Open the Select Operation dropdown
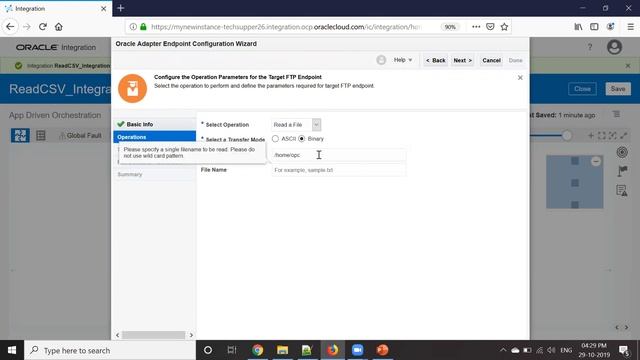640x360 pixels. (x=316, y=124)
